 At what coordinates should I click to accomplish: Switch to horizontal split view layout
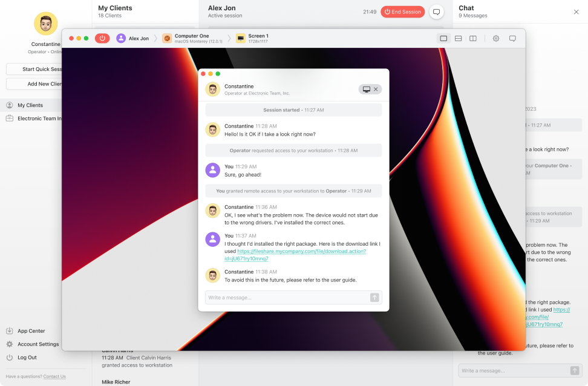click(458, 38)
